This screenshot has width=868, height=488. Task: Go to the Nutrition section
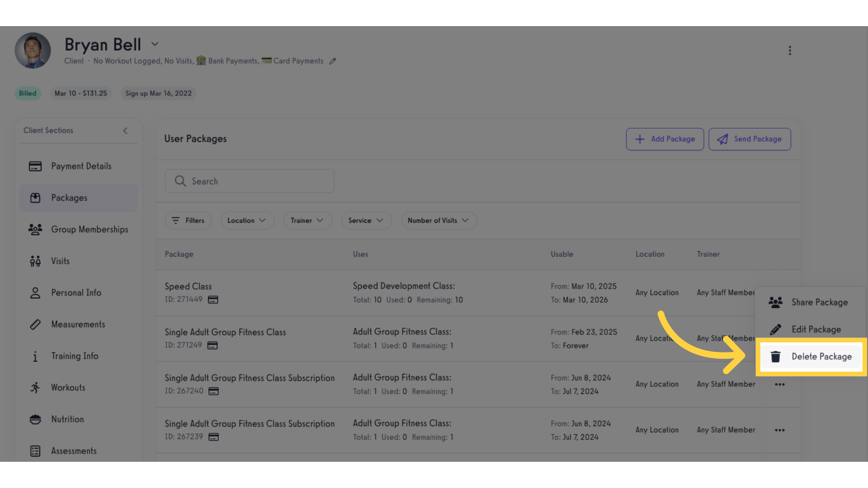pyautogui.click(x=78, y=419)
